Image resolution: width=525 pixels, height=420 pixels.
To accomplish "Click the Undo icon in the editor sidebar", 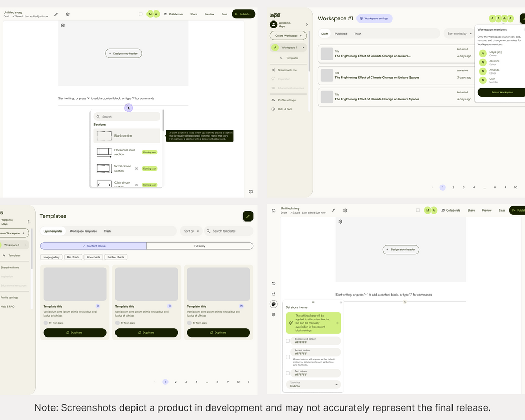I will point(273,283).
